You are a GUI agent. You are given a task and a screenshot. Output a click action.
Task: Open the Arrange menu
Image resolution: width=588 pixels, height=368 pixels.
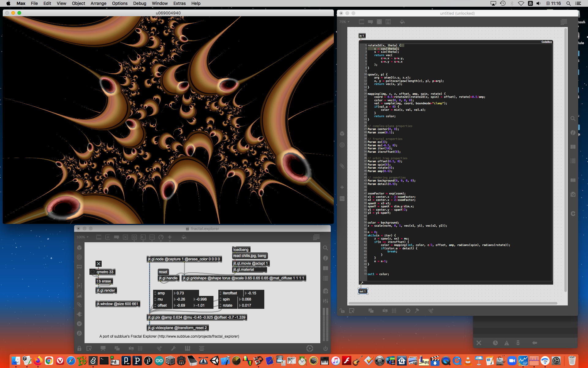[98, 3]
